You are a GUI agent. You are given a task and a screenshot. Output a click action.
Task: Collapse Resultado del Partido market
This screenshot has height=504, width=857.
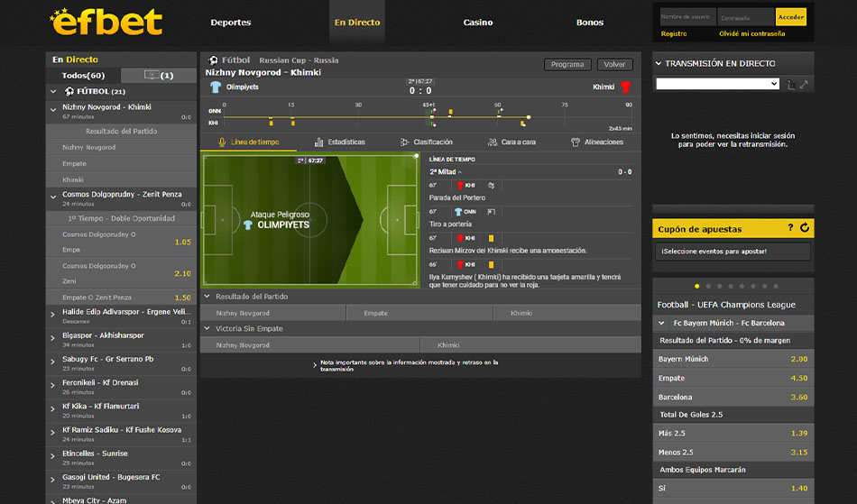click(207, 297)
